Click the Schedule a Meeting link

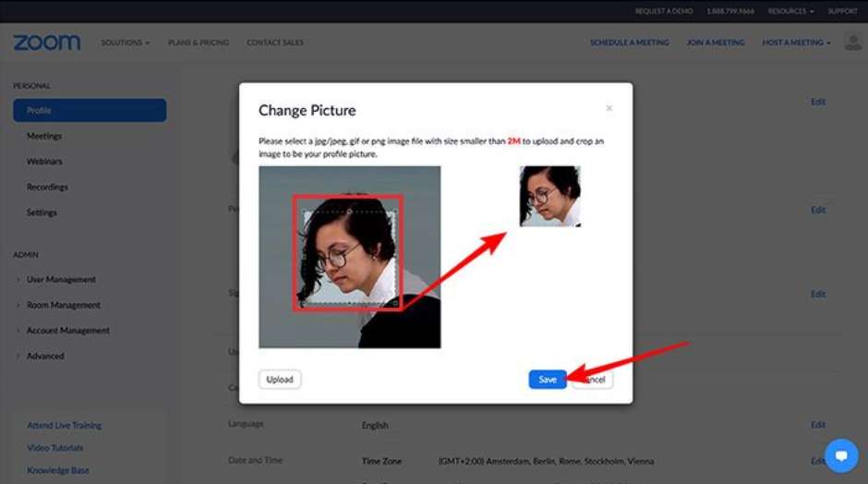point(631,42)
